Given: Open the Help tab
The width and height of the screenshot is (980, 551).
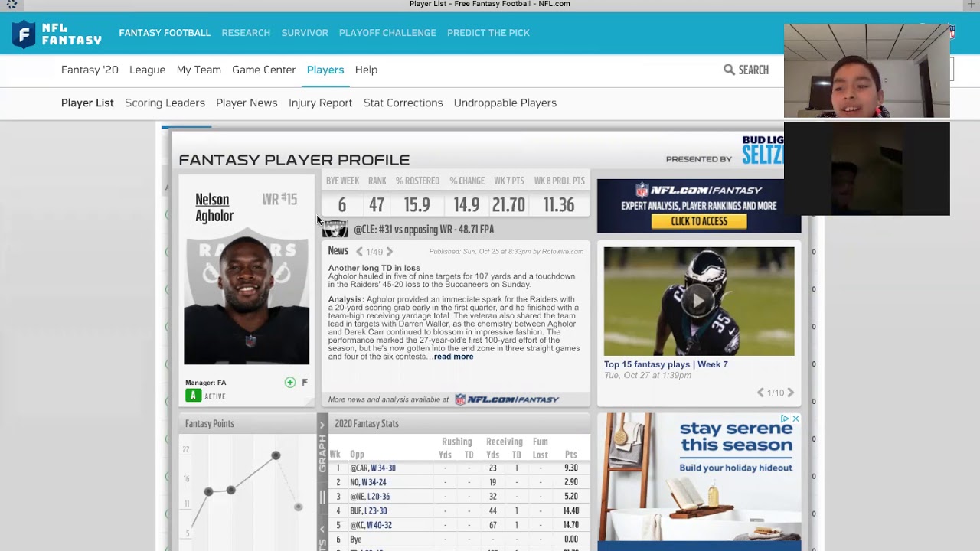Looking at the screenshot, I should click(366, 70).
